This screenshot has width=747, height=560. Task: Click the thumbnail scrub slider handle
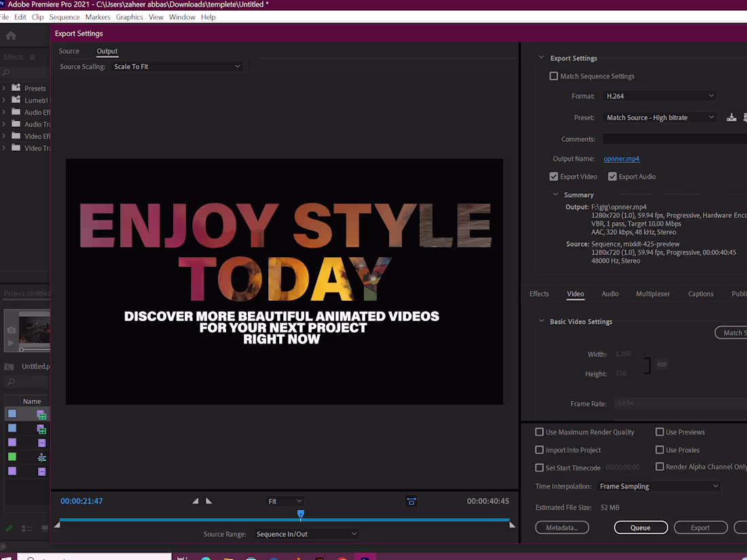pos(22,350)
